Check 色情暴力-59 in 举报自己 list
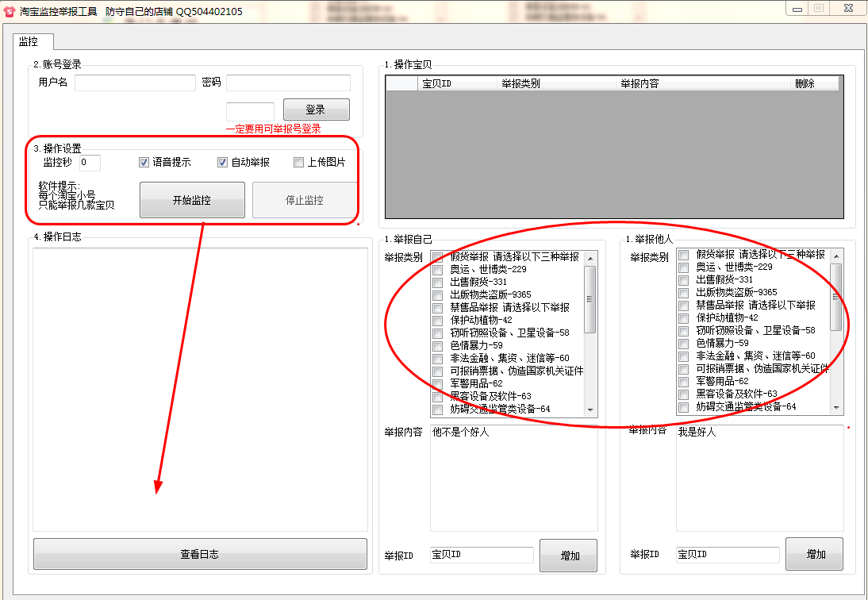 [437, 346]
